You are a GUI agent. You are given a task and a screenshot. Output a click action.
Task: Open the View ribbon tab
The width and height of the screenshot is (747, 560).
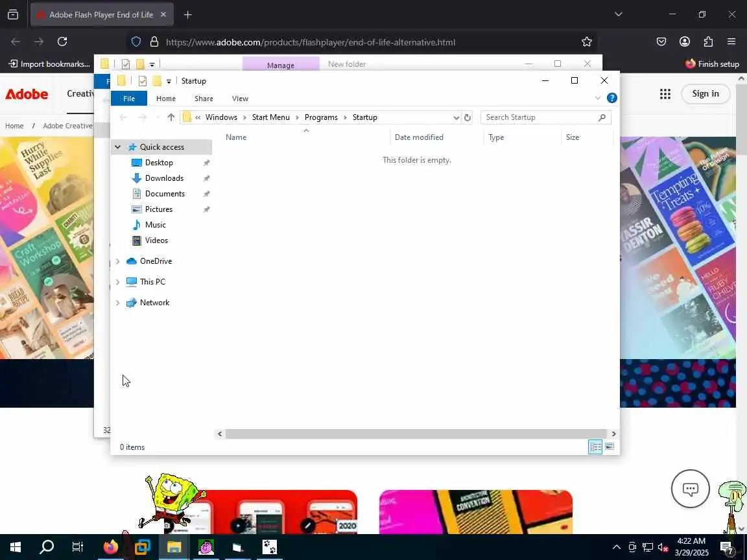point(240,99)
